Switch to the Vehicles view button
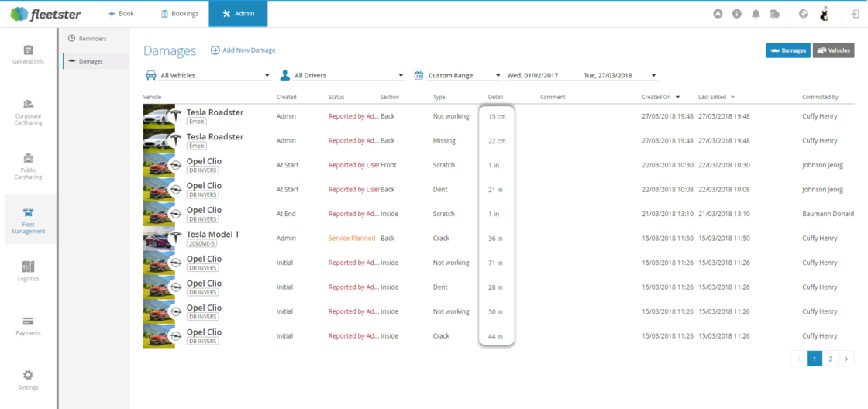The width and height of the screenshot is (868, 409). point(834,50)
